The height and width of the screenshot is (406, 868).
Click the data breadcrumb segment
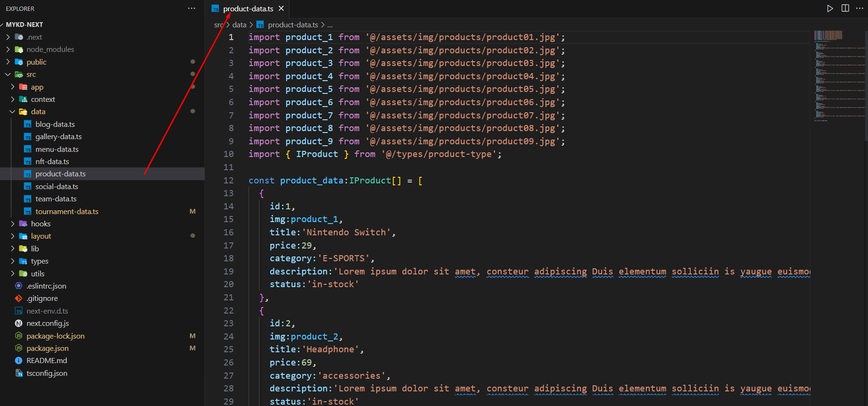click(x=240, y=25)
